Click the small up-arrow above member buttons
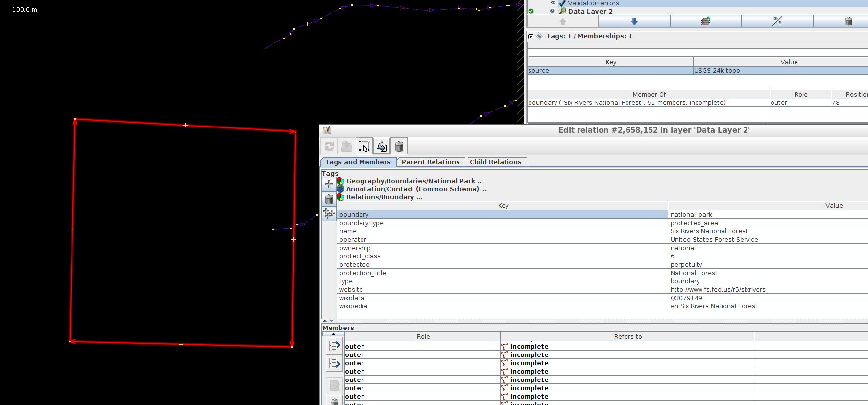This screenshot has height=405, width=868. click(333, 334)
